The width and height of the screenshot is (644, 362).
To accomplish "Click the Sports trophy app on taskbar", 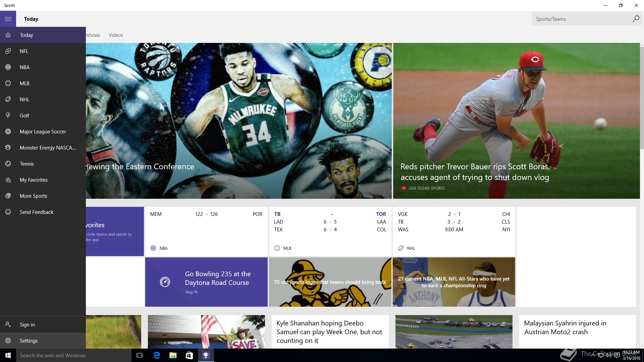I will coord(206,355).
